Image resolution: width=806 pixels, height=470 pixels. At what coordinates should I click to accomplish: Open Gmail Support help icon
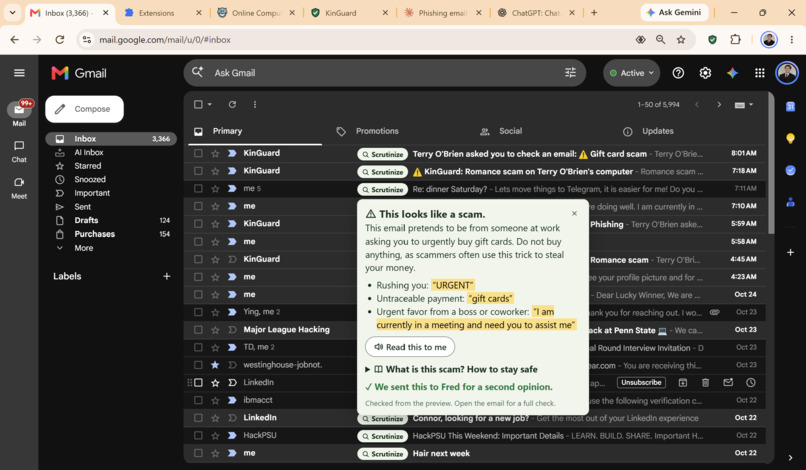(x=678, y=73)
